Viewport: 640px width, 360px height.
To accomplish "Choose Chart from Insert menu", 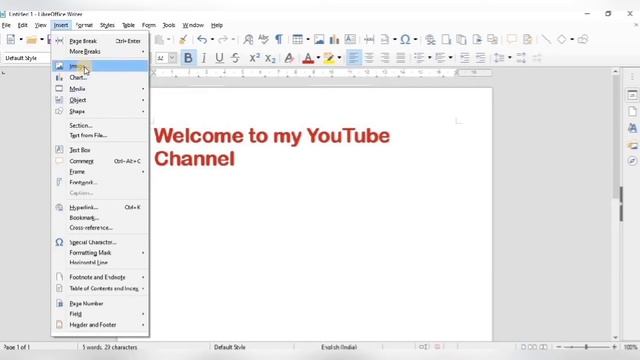I will coord(100,78).
